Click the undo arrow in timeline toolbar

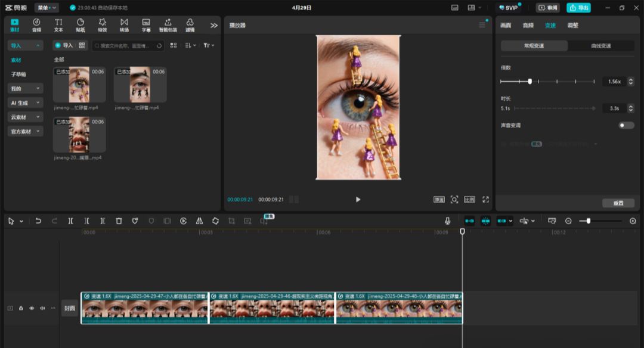(x=38, y=221)
